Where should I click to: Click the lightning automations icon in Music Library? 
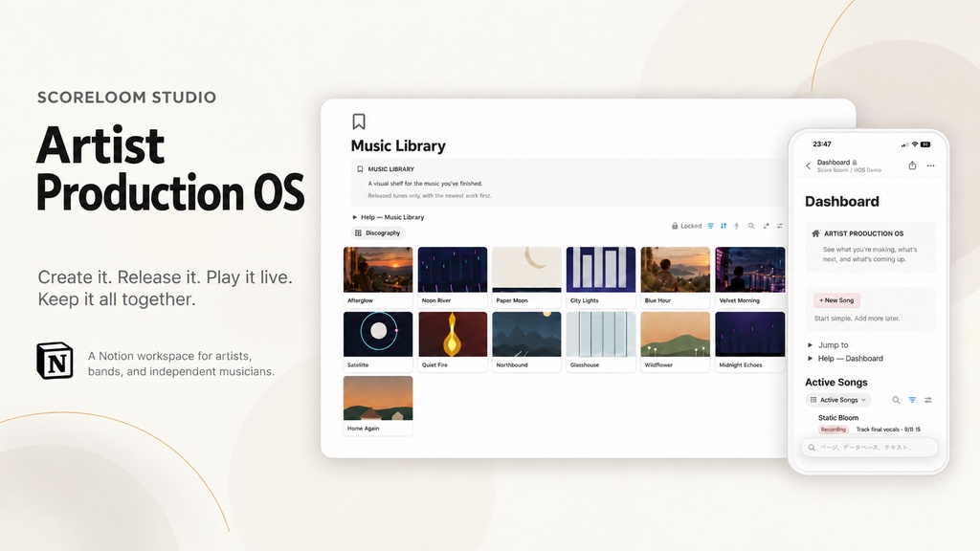click(736, 226)
